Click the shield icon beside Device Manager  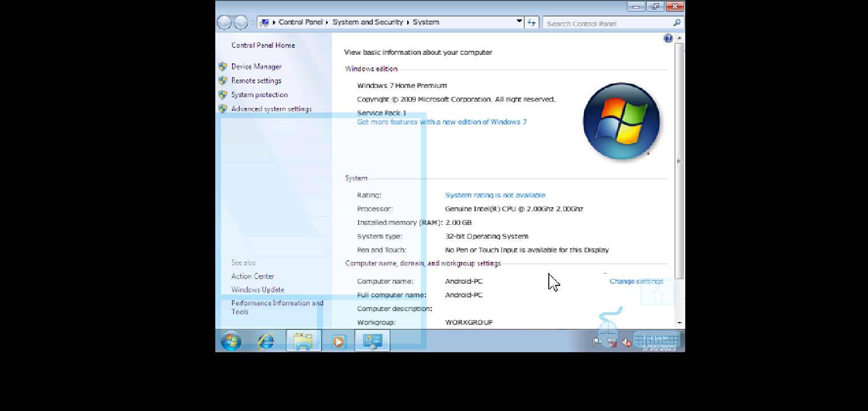tap(223, 66)
